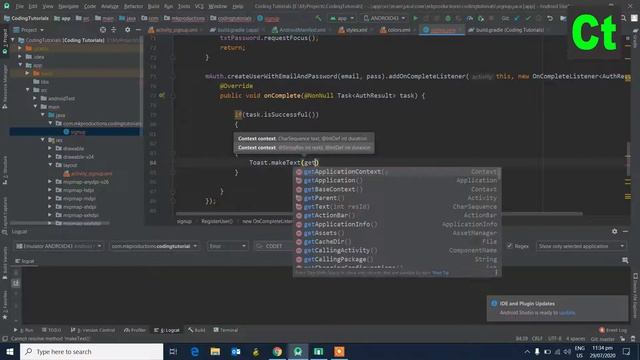
Task: Open Task View on the taskbar
Action: click(x=173, y=351)
